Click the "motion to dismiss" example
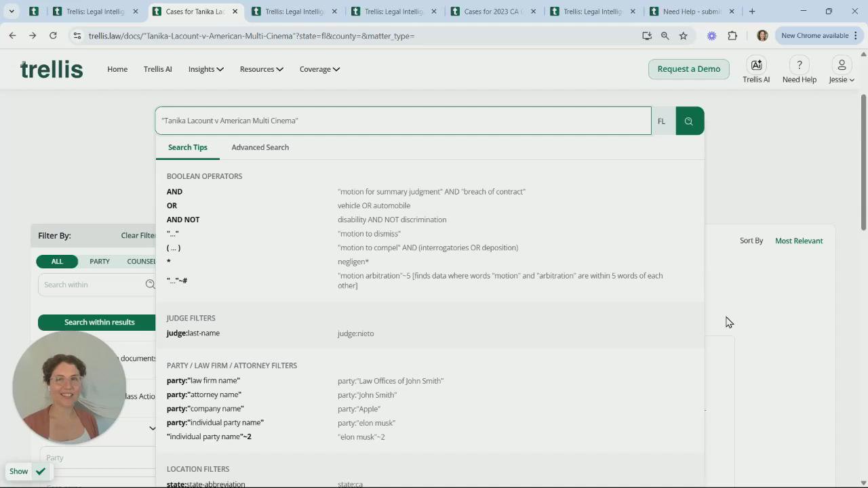Screen dimensions: 868x488 pos(370,234)
